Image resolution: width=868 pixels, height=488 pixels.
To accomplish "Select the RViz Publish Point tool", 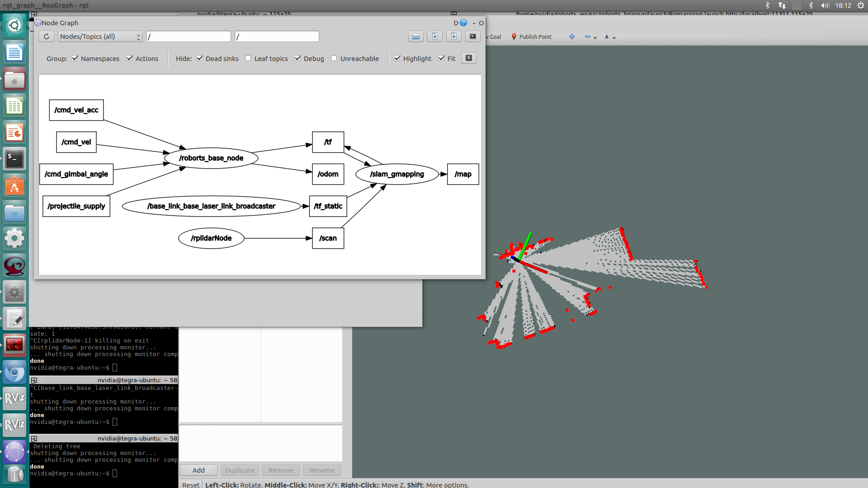I will (531, 37).
